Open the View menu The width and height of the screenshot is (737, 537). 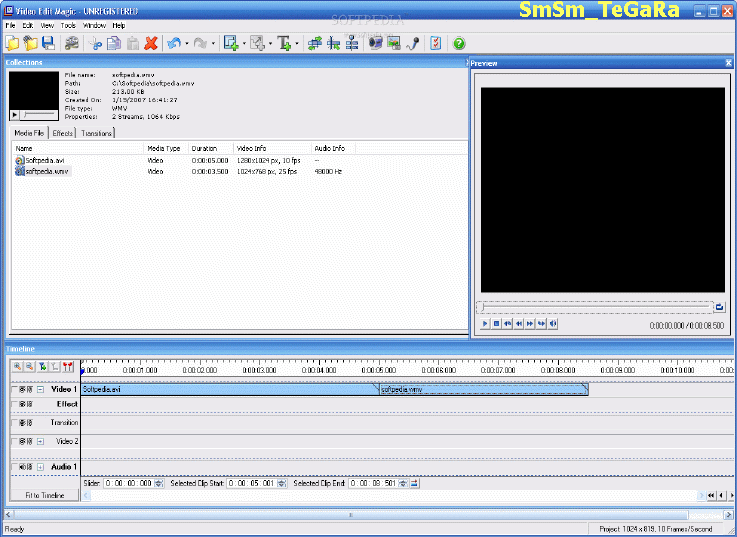click(x=47, y=25)
